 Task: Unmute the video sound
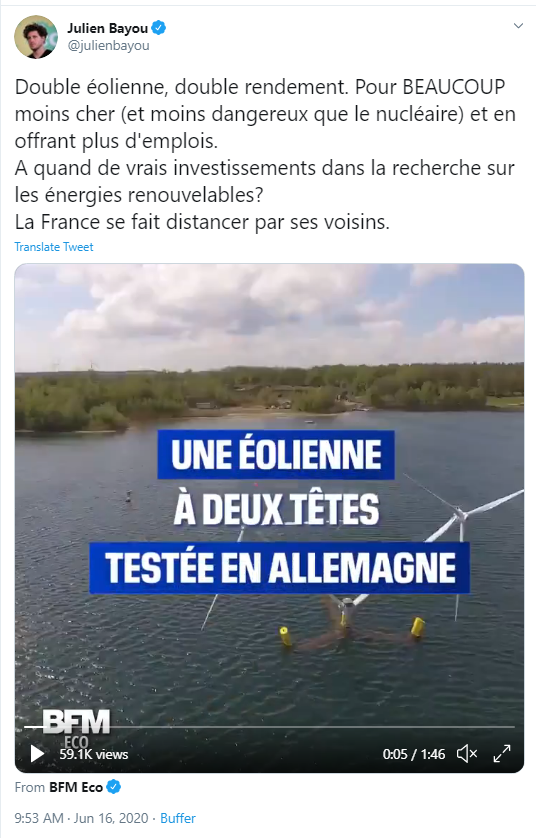pos(467,754)
